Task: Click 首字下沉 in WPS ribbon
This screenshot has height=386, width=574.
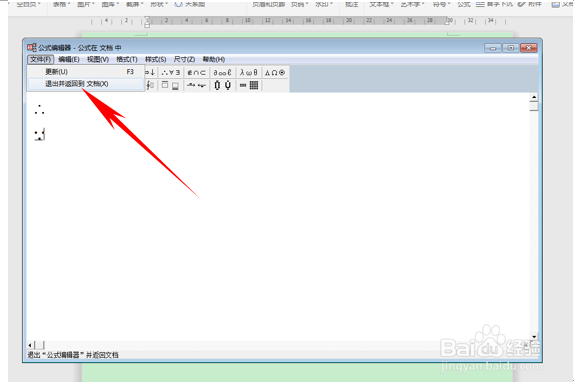Action: [494, 4]
